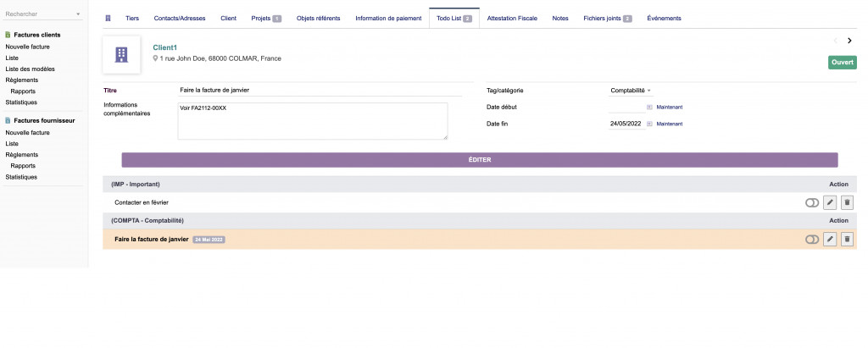Focus the Date début input field

626,108
